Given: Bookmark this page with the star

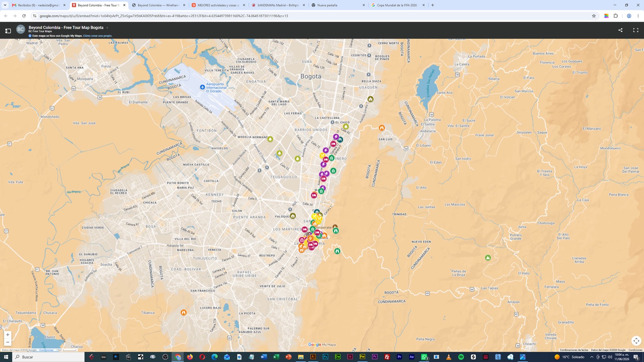Looking at the screenshot, I should 594,16.
